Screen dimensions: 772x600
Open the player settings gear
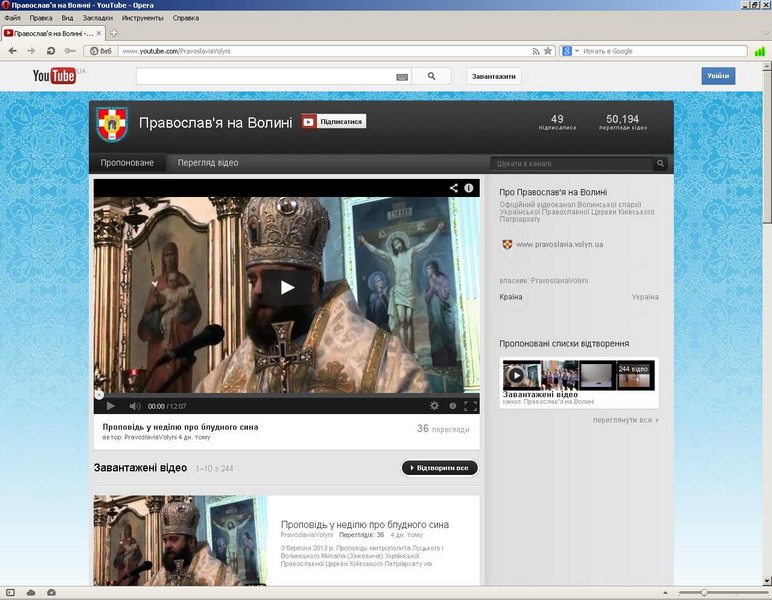pos(434,406)
